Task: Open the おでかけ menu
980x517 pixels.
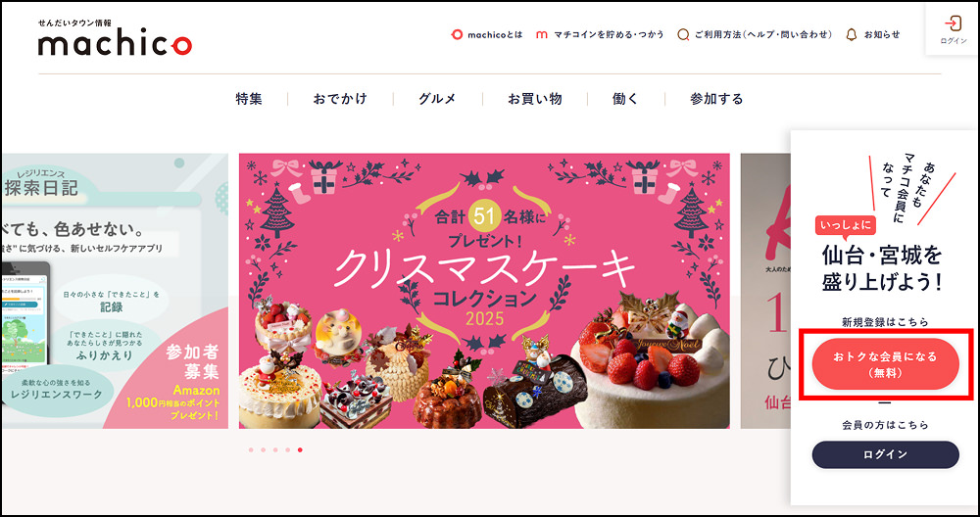Action: click(x=340, y=99)
